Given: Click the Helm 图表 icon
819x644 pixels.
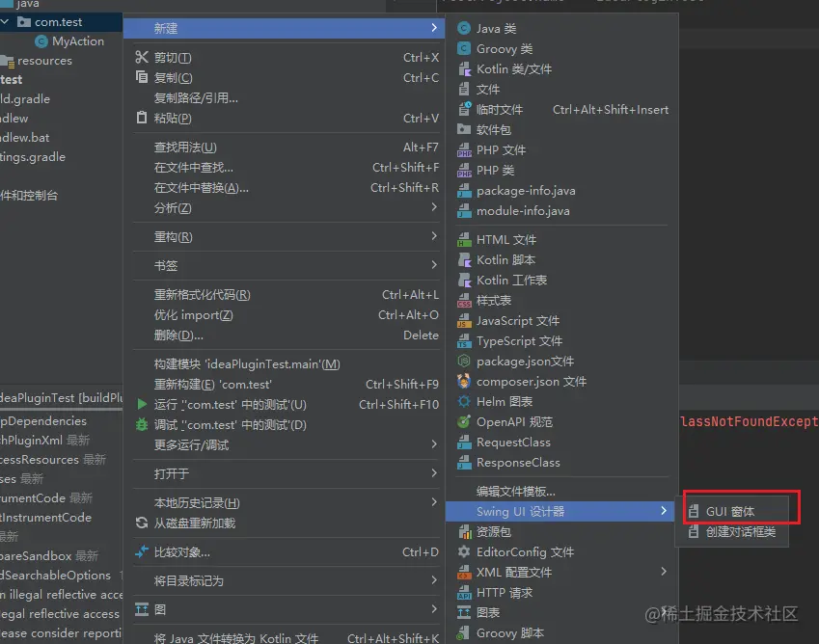Looking at the screenshot, I should pyautogui.click(x=464, y=401).
